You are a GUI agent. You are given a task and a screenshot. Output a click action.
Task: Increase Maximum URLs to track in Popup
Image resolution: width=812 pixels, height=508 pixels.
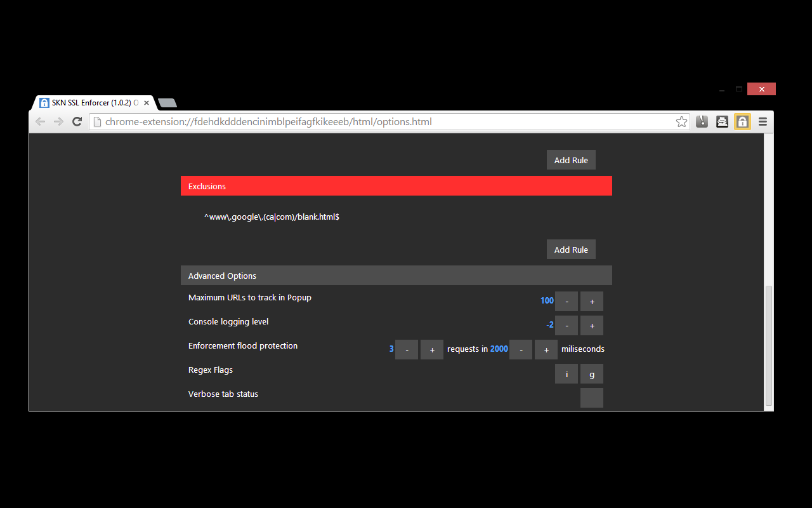coord(592,301)
